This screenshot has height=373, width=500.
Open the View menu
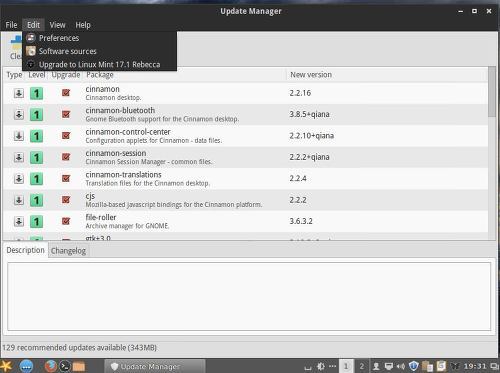click(57, 25)
